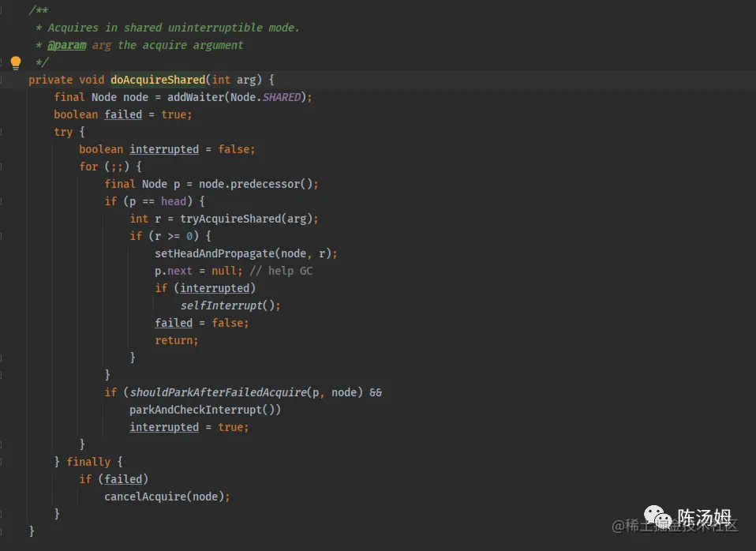This screenshot has width=756, height=551.
Task: Click the doAcquireShared method name
Action: click(157, 80)
